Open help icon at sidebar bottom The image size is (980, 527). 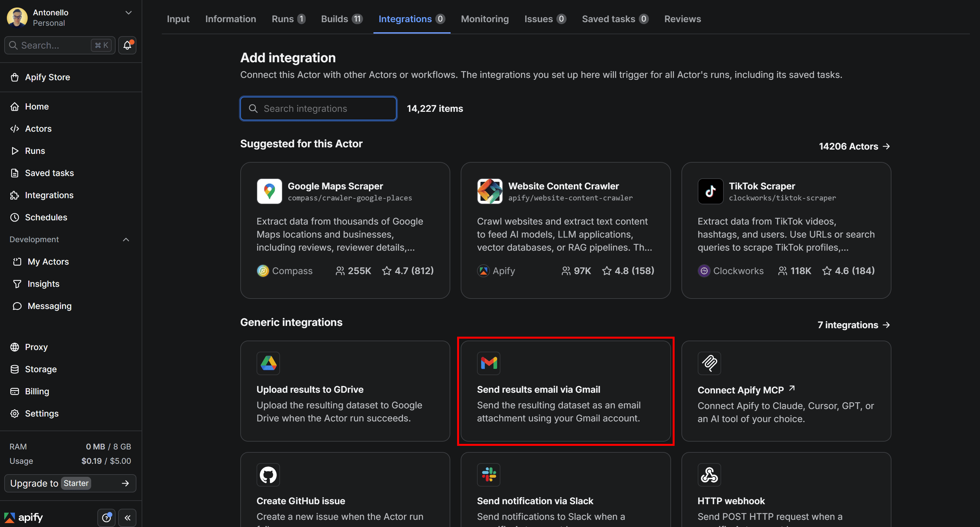(x=106, y=518)
